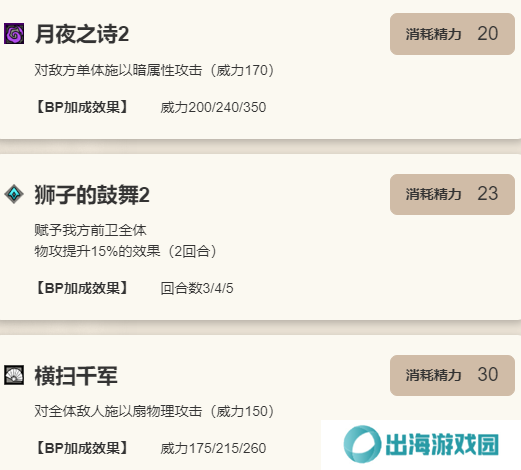Select the 威力170 dark attack description

tap(154, 70)
